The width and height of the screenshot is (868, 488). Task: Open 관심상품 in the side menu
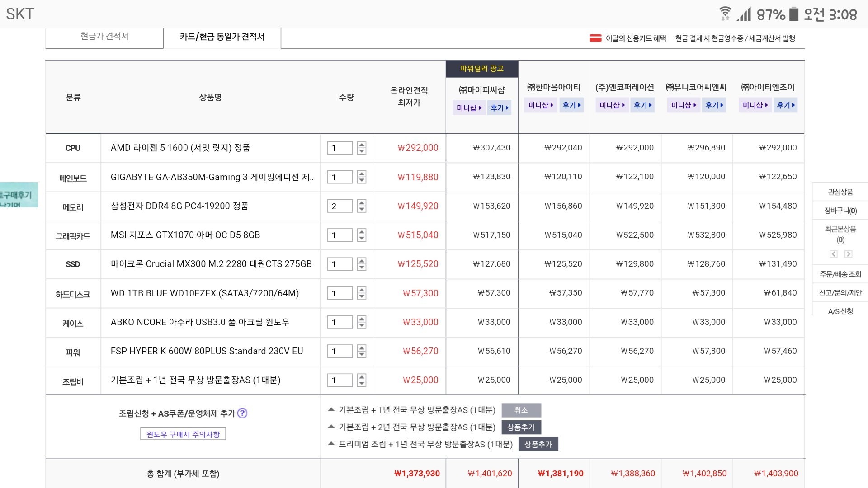[x=840, y=192]
